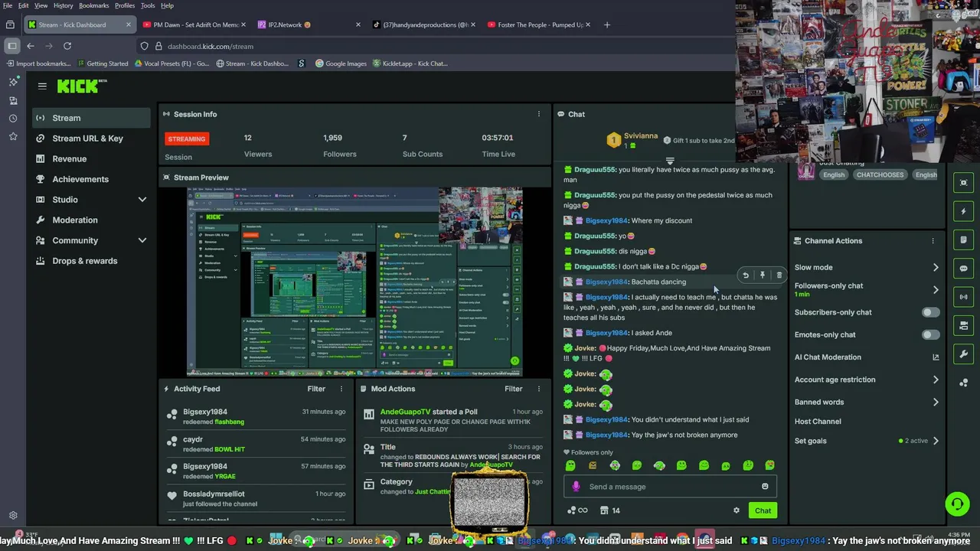Open Mod Actions three-dot menu

point(538,389)
